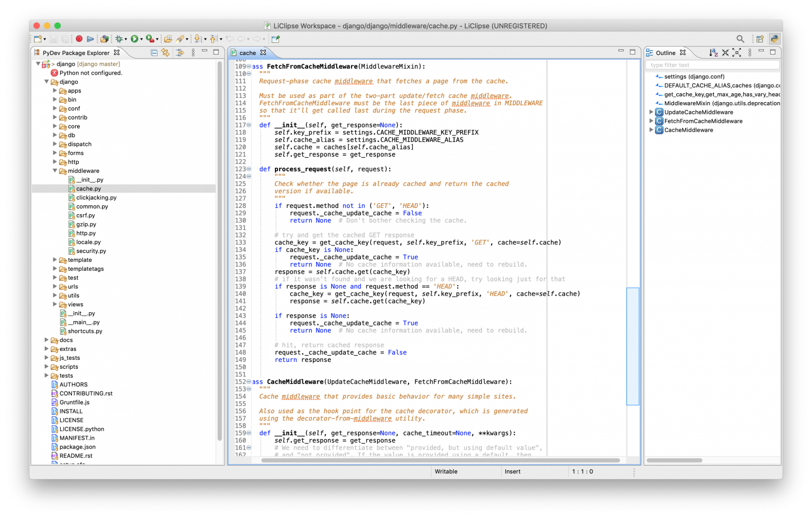
Task: Expand the FetchFromCacheMiddleware outline node
Action: pyautogui.click(x=651, y=121)
